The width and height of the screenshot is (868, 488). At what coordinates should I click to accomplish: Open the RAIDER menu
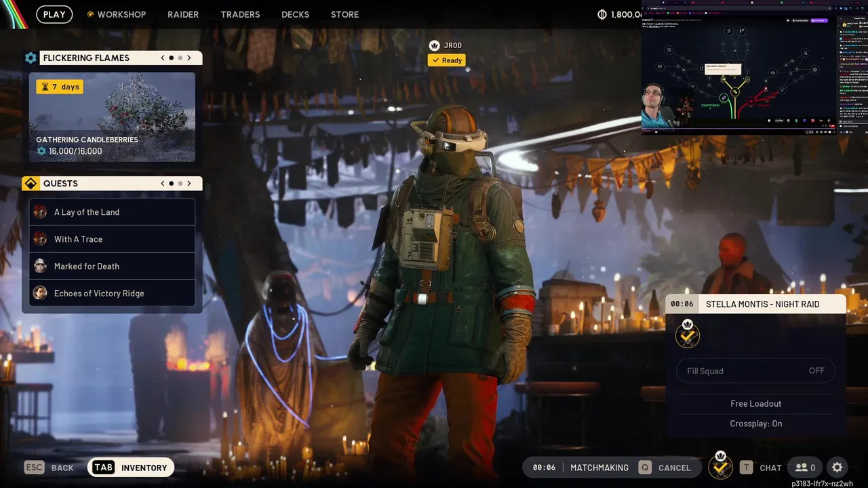(x=183, y=14)
